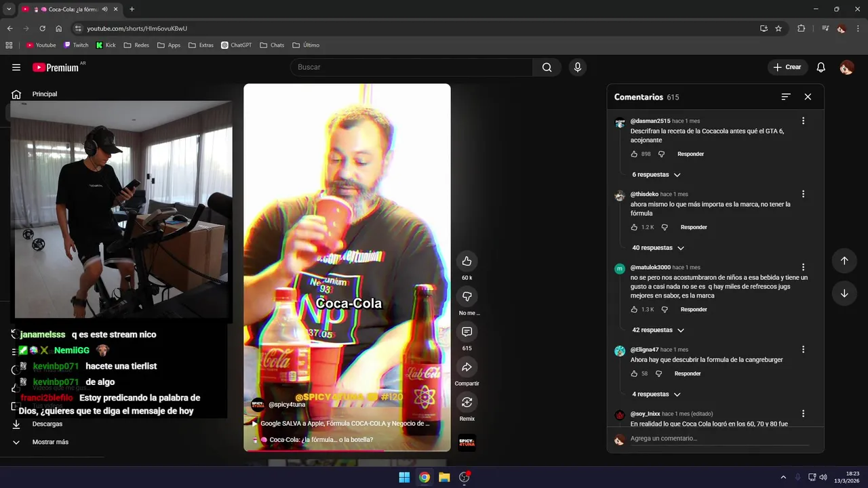Reply to the @matulok3000 comment

click(694, 309)
